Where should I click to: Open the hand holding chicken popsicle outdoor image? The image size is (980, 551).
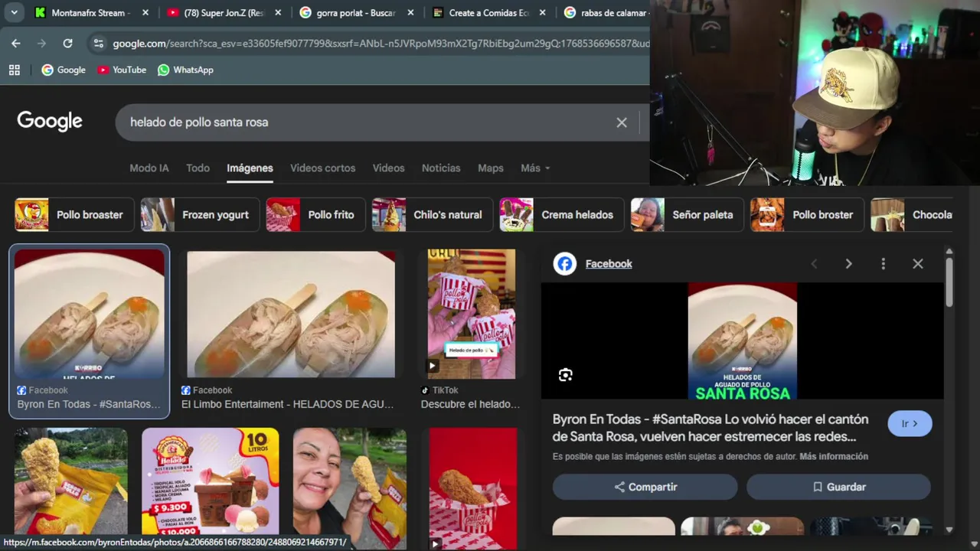pos(70,481)
